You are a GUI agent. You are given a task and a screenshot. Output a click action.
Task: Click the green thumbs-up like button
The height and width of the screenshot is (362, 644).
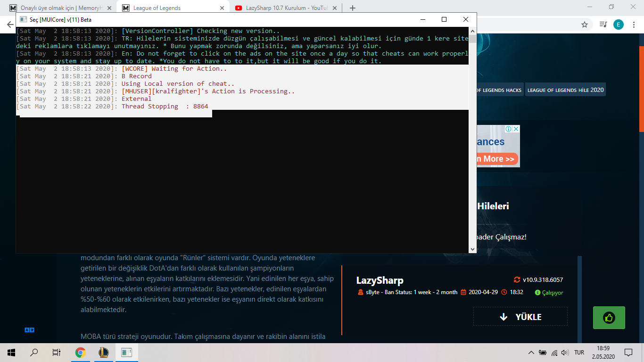[609, 318]
